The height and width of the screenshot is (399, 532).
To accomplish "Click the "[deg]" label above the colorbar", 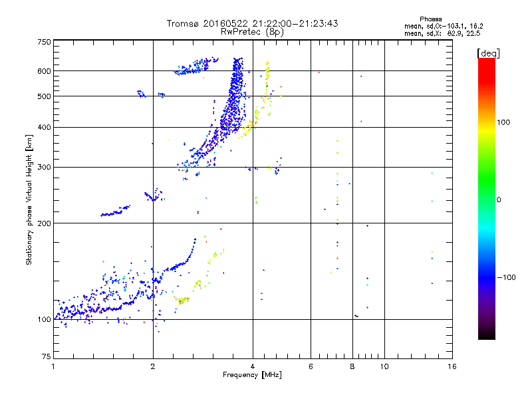I will pos(488,53).
